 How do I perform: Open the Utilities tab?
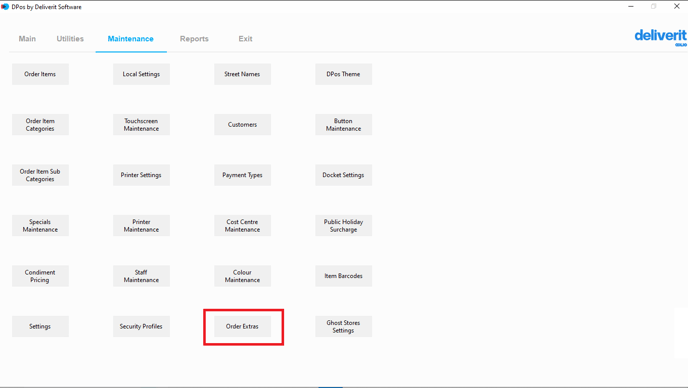[x=70, y=39]
